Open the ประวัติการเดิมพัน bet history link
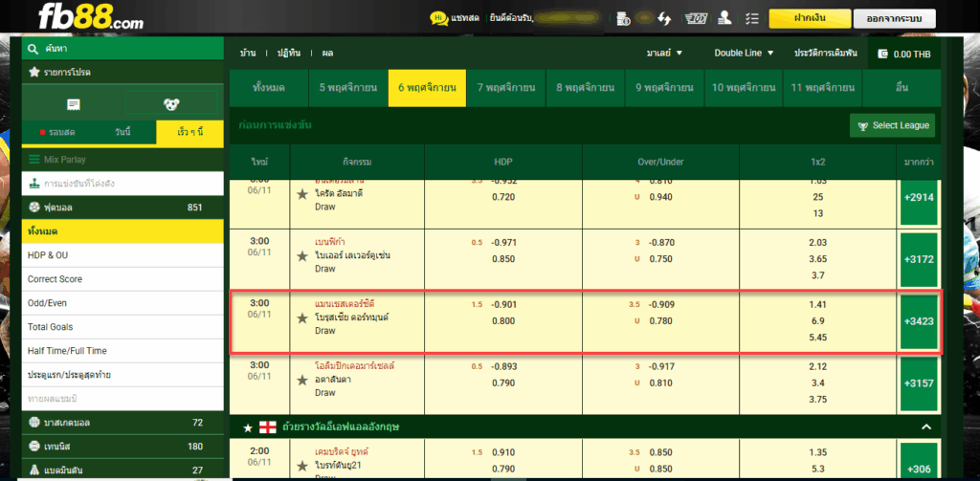 (x=826, y=54)
